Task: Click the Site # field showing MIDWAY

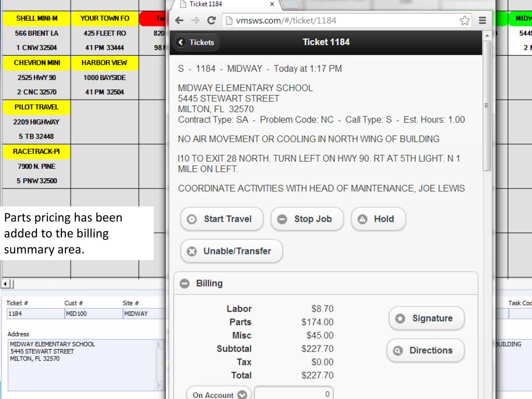Action: (x=144, y=313)
